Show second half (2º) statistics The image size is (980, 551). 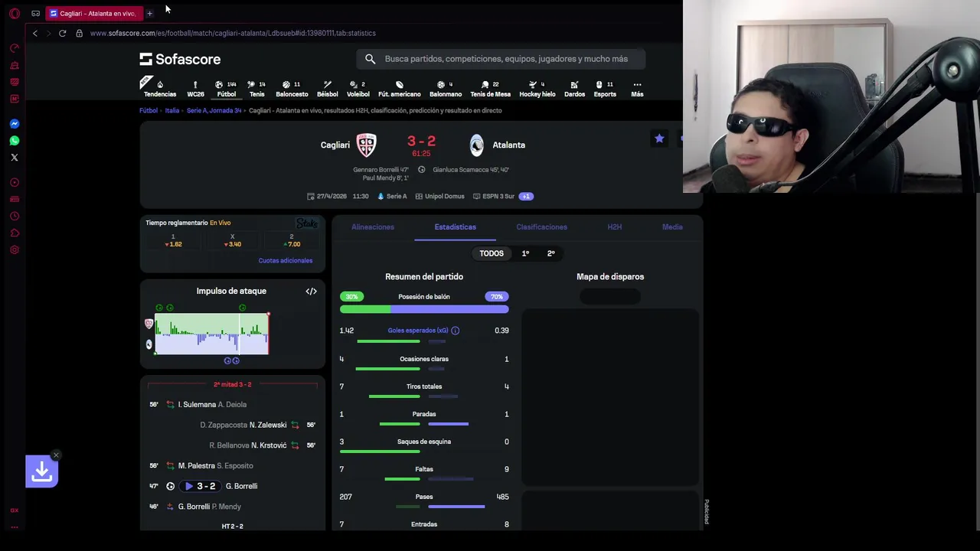(550, 253)
